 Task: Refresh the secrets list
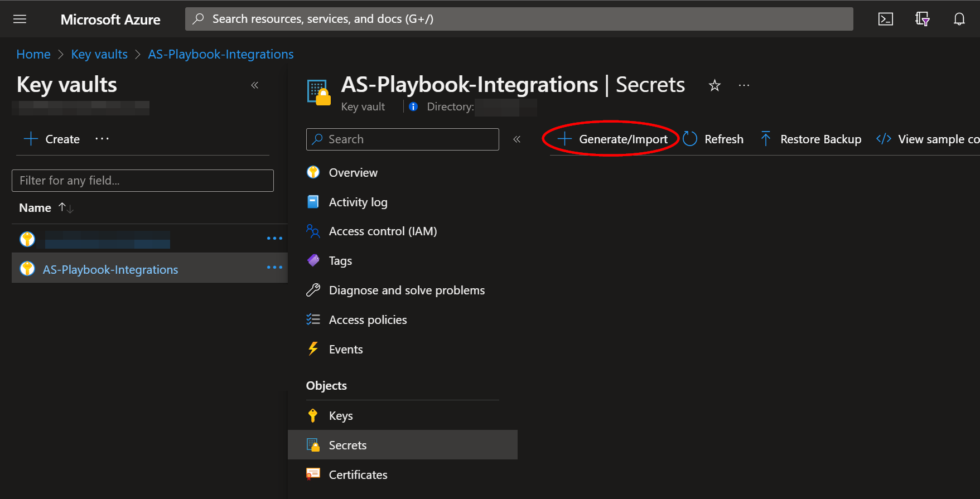click(713, 139)
